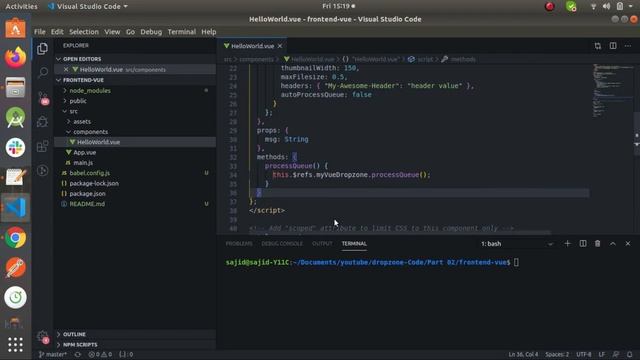Screen dimensions: 640x360
Task: Open the Search view in activity bar
Action: coord(42,73)
